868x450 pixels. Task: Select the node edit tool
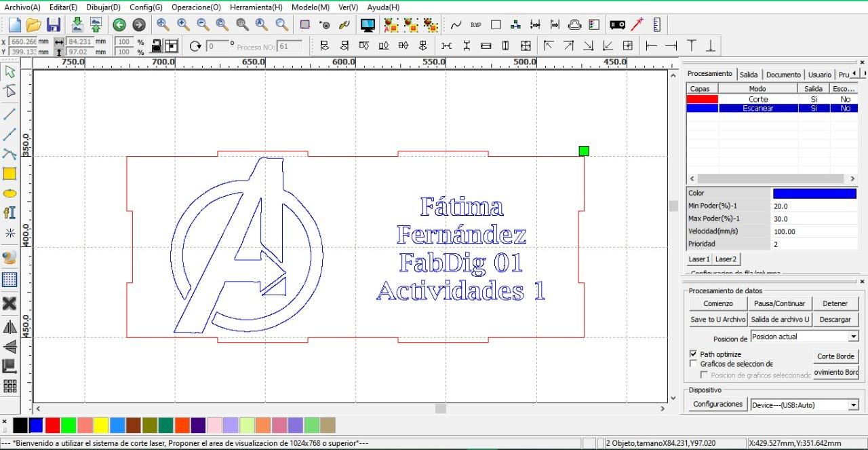coord(9,92)
